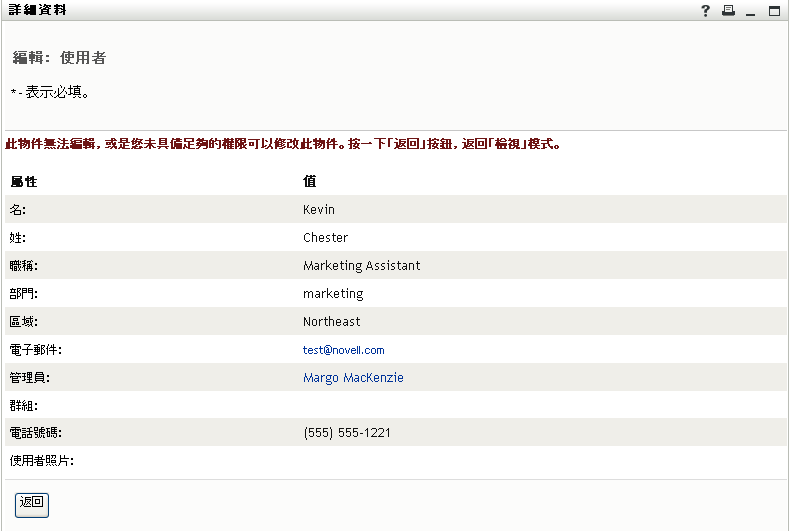Click the 返回 button
This screenshot has width=791, height=531.
[32, 505]
